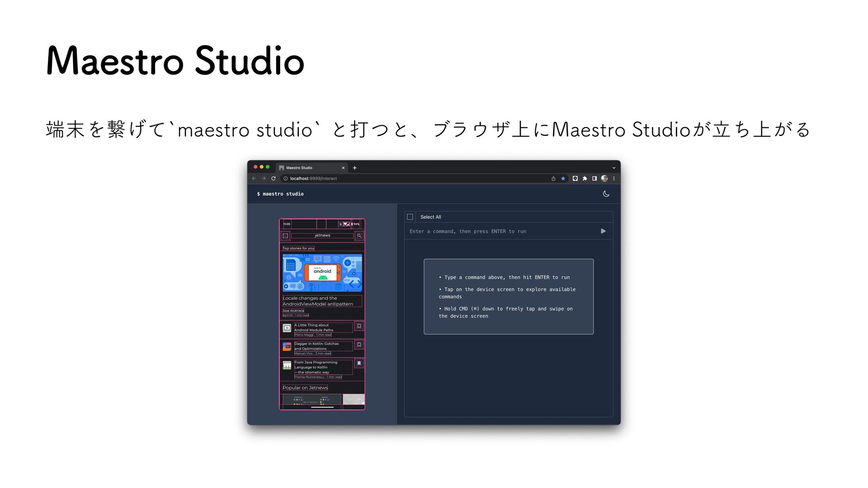Tap the Dagger in Kotlin article thumbnail
Viewport: 868px width, 488px height.
[x=287, y=347]
